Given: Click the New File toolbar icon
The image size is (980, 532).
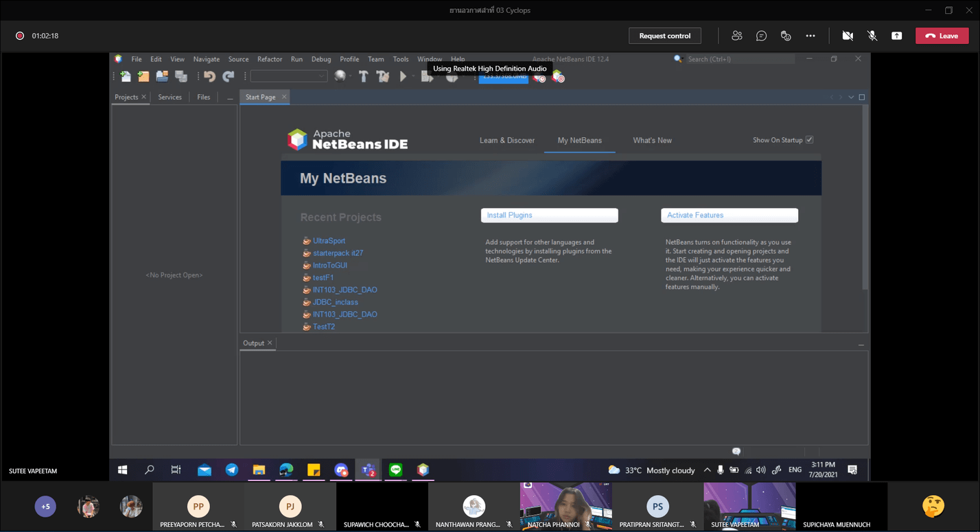Looking at the screenshot, I should pyautogui.click(x=126, y=76).
